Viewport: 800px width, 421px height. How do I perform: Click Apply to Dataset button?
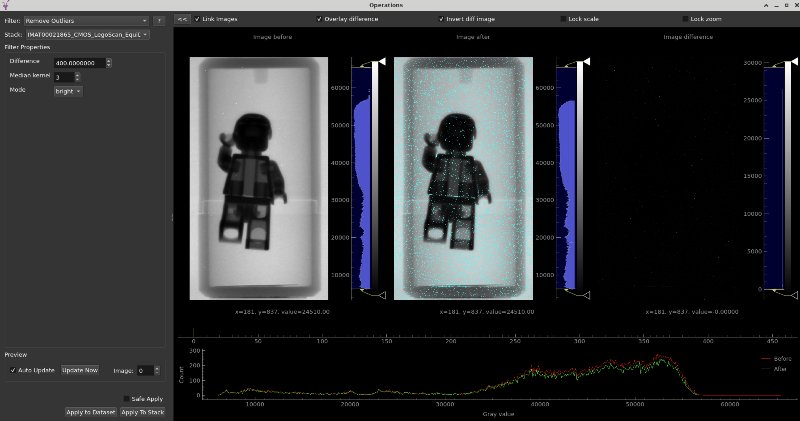[91, 412]
